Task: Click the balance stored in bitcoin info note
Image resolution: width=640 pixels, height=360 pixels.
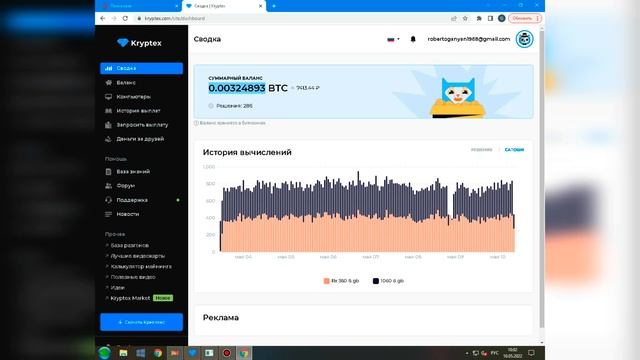Action: [x=230, y=123]
